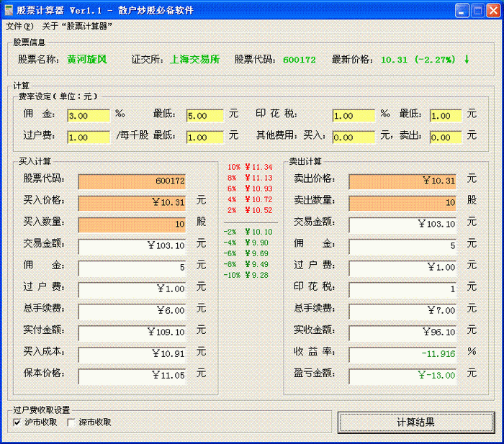This screenshot has width=504, height=444.
Task: Click the 买入价格 input field
Action: click(132, 203)
